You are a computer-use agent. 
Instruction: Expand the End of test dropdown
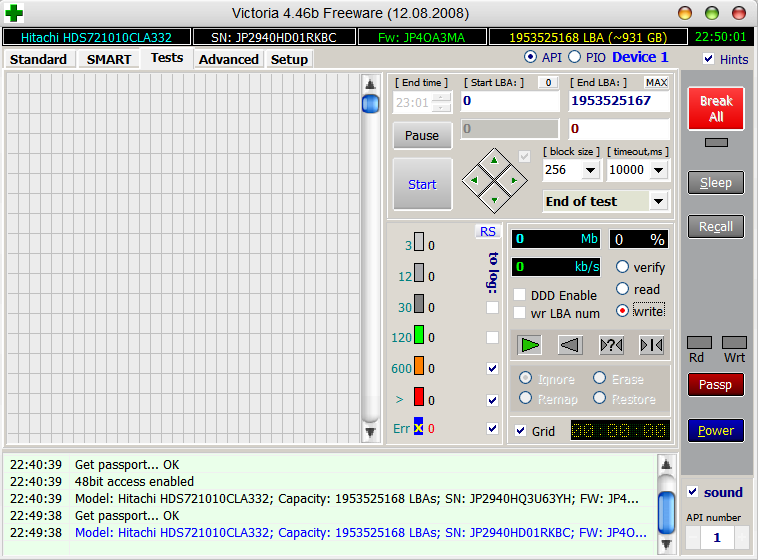coord(658,201)
